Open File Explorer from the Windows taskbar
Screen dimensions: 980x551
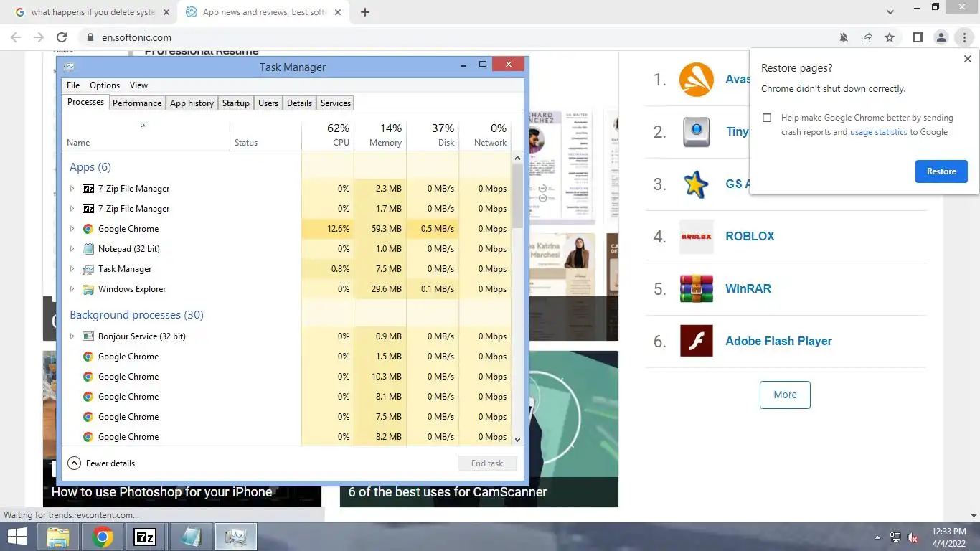coord(58,537)
